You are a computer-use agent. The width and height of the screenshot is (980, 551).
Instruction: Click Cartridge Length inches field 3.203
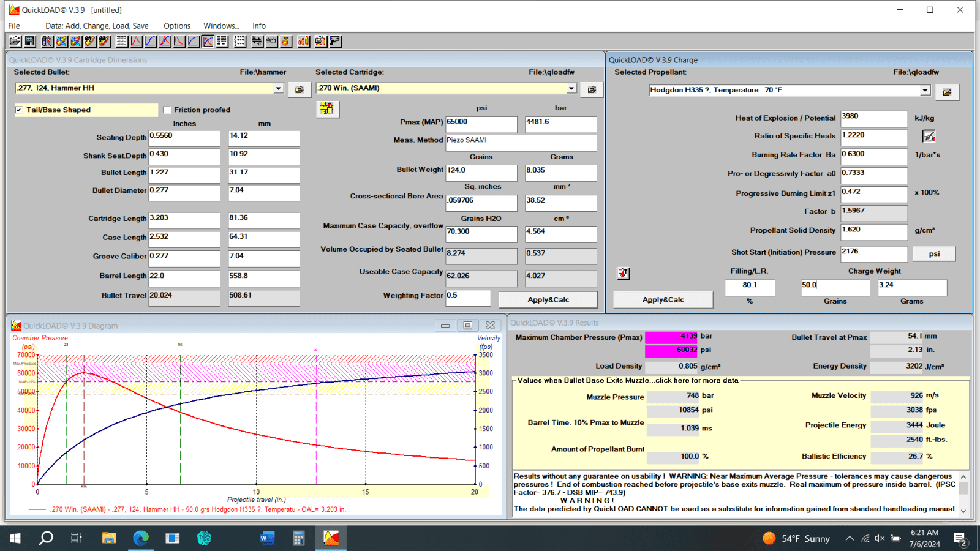click(x=184, y=220)
